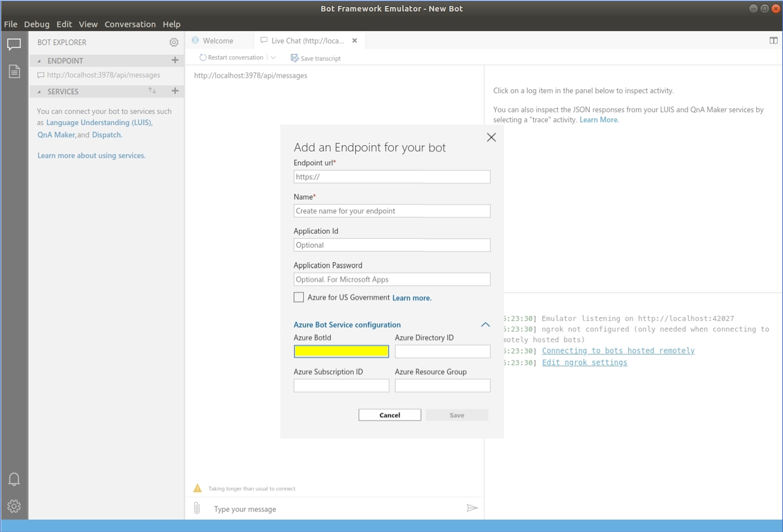The image size is (783, 532).
Task: Open the notifications bell icon
Action: 14,479
